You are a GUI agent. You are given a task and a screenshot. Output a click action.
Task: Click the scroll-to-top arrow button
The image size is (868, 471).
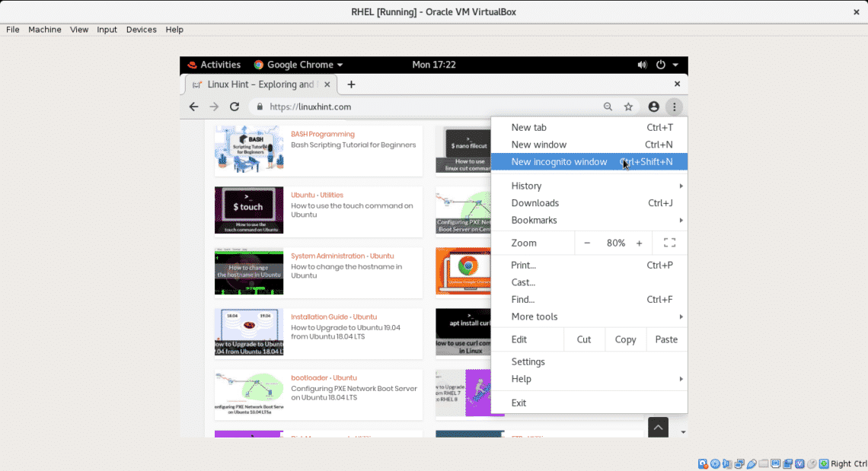click(658, 428)
